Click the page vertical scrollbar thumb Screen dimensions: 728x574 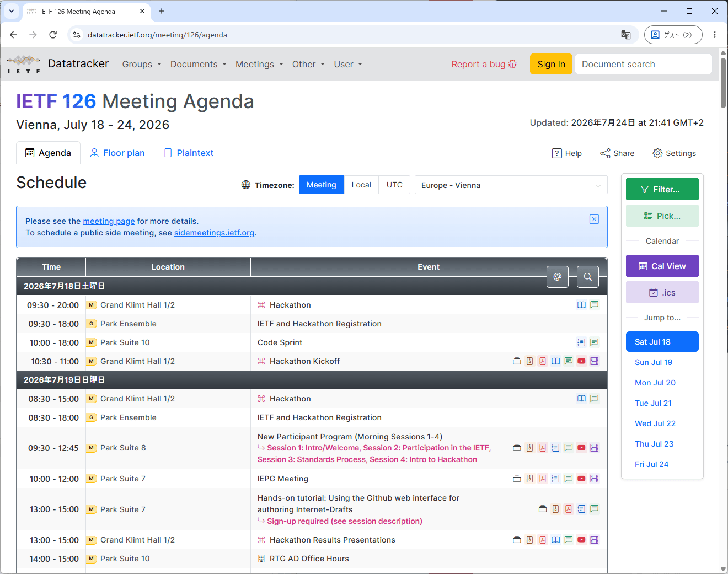point(723,82)
